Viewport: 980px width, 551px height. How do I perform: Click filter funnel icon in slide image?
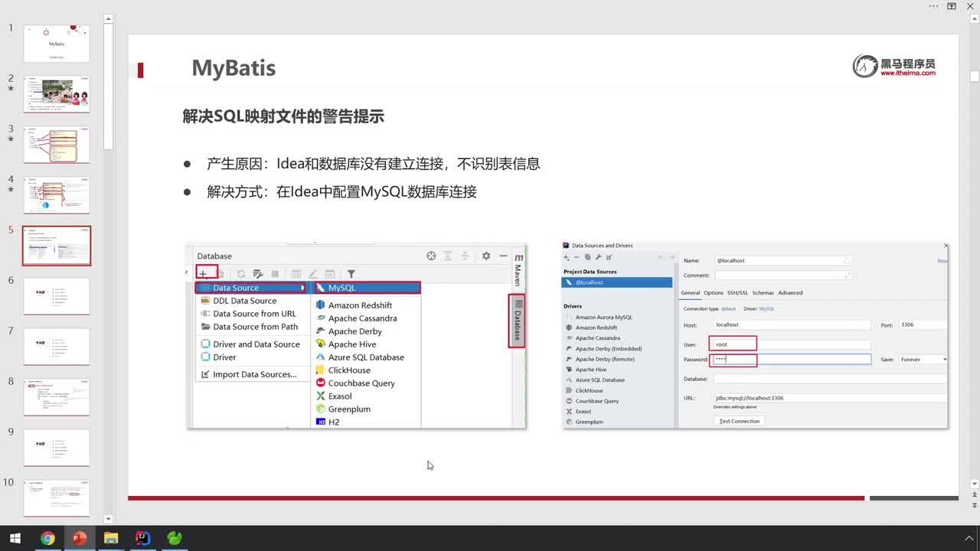[x=351, y=274]
